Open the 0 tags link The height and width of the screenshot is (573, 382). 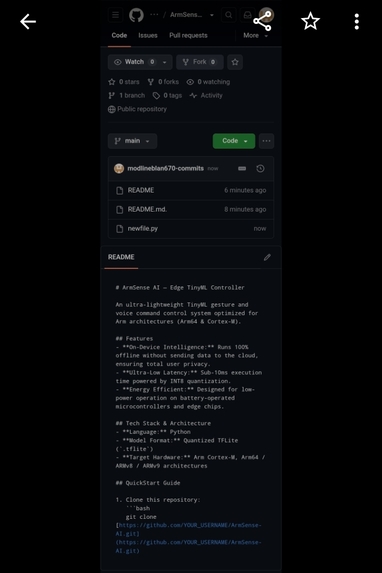pyautogui.click(x=167, y=95)
